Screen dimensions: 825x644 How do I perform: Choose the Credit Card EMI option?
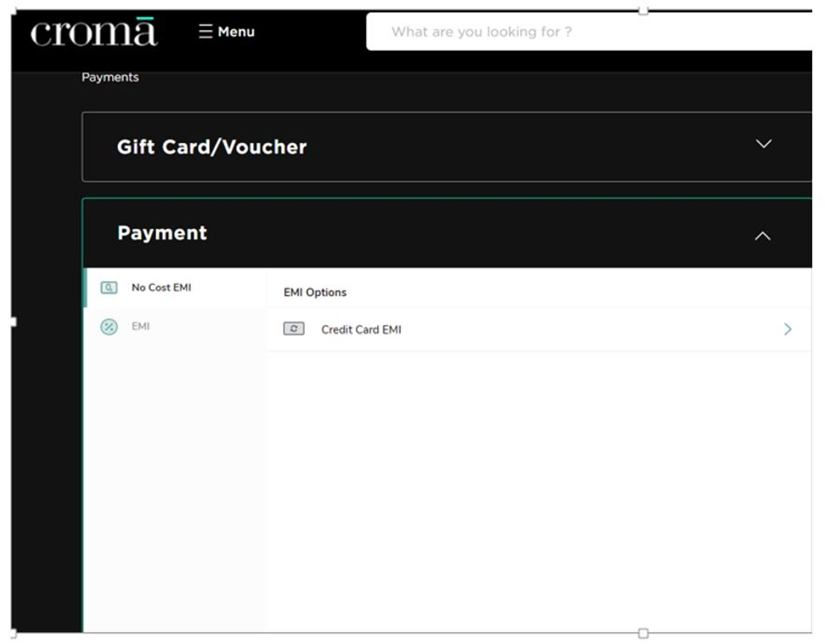pos(361,330)
